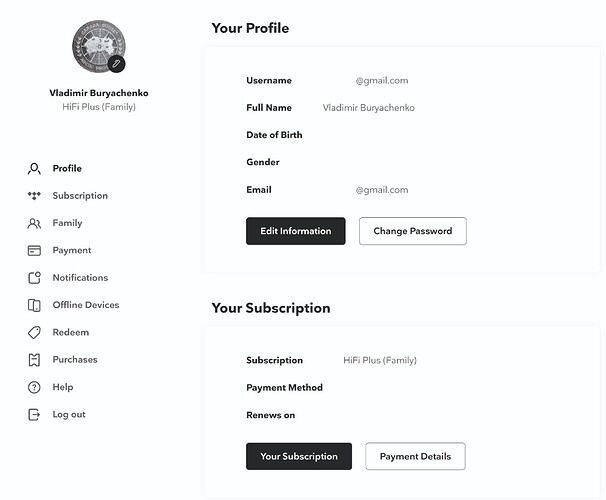Click the Change Password button
Image resolution: width=606 pixels, height=500 pixels.
coord(413,231)
